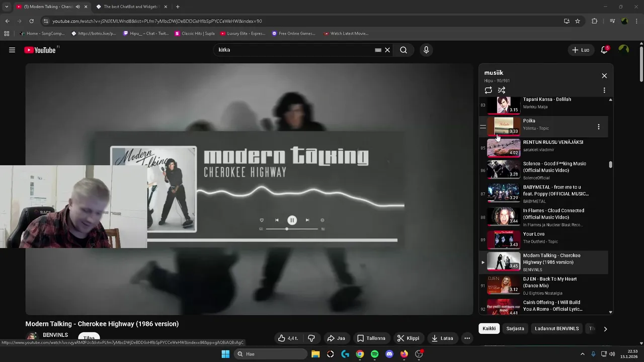Open the account avatar menu
Screen dimensions: 644x362
pos(624,49)
